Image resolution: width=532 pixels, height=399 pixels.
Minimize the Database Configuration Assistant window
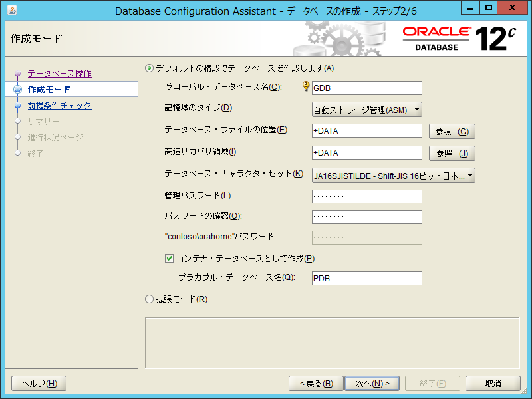pyautogui.click(x=470, y=7)
